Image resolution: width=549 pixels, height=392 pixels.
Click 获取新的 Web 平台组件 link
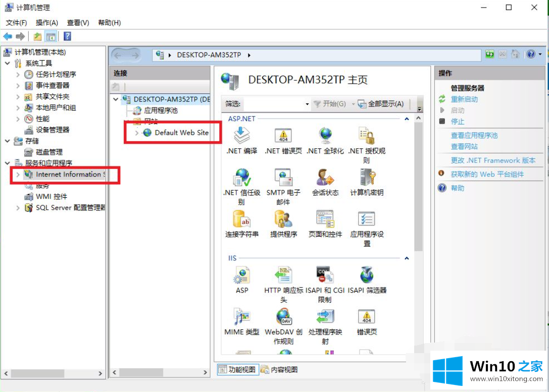click(x=487, y=174)
